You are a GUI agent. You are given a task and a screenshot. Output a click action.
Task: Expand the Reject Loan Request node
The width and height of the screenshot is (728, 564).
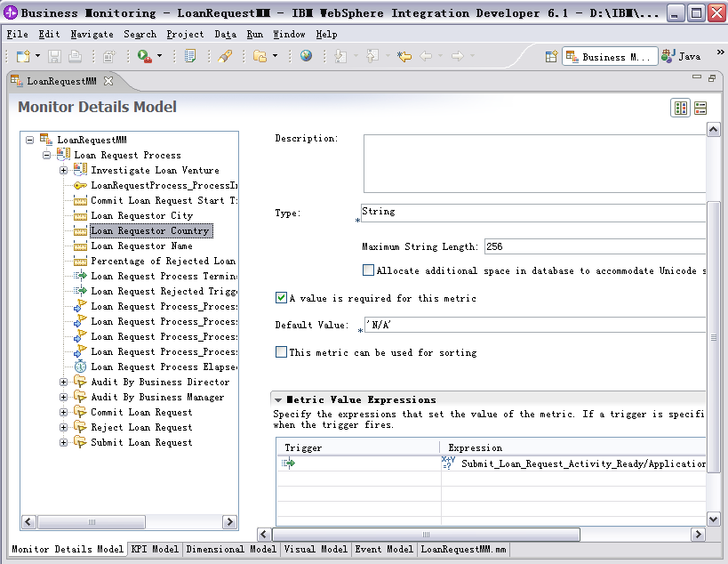point(63,427)
